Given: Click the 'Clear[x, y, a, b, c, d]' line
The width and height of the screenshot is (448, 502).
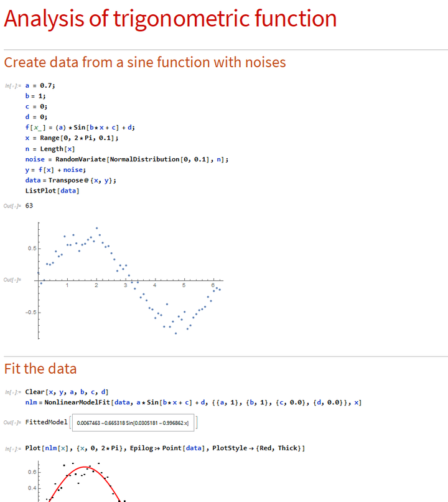Looking at the screenshot, I should tap(67, 392).
